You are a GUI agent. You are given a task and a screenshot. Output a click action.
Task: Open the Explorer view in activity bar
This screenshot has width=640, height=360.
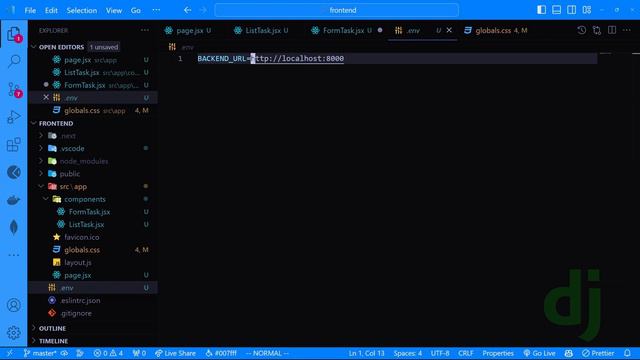13,33
